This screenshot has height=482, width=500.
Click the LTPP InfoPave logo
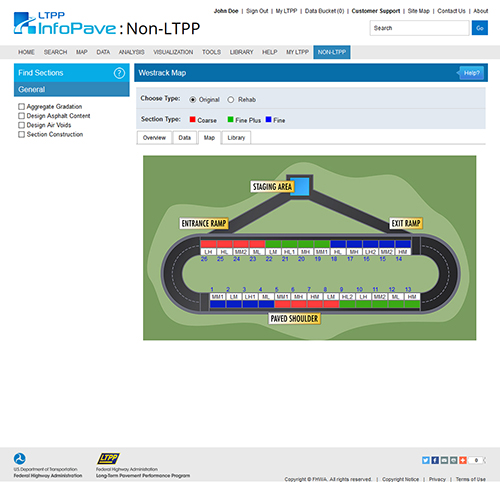coord(65,23)
